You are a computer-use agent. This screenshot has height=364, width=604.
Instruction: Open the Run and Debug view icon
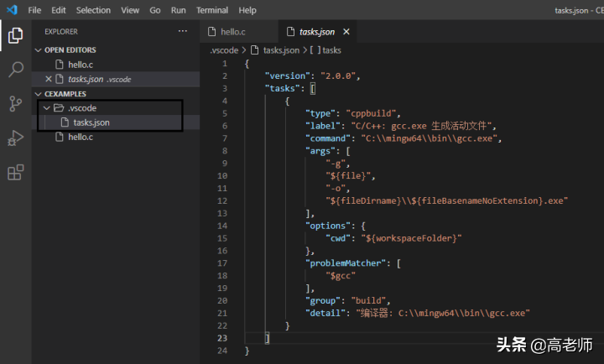coord(15,138)
